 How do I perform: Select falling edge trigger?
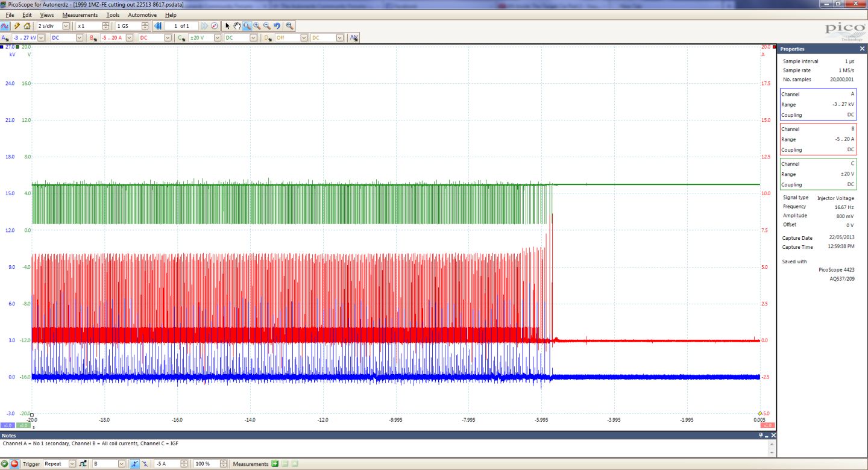145,464
